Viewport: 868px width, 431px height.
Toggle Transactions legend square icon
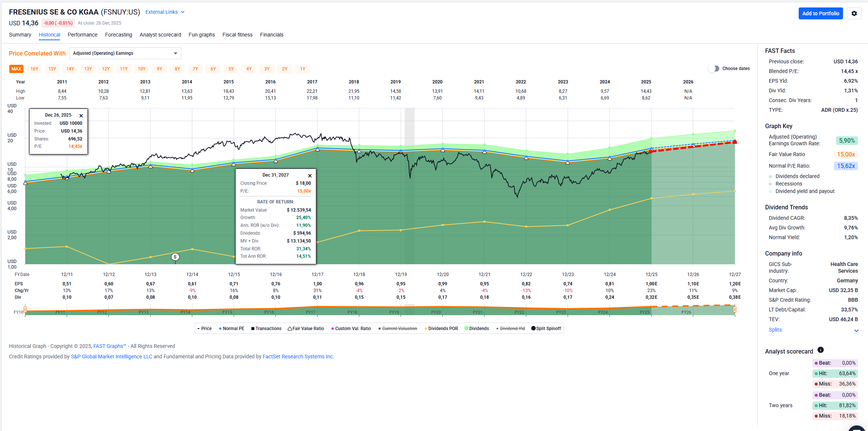tap(253, 329)
